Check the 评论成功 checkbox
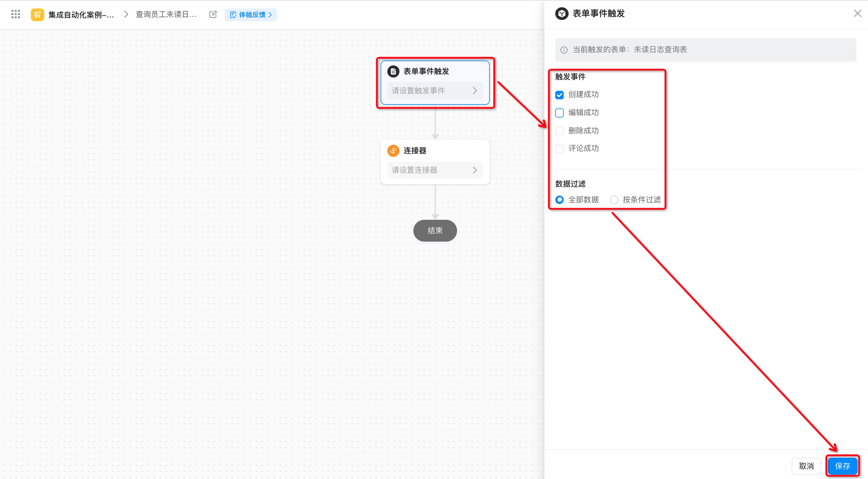Viewport: 868px width, 479px height. click(x=559, y=149)
